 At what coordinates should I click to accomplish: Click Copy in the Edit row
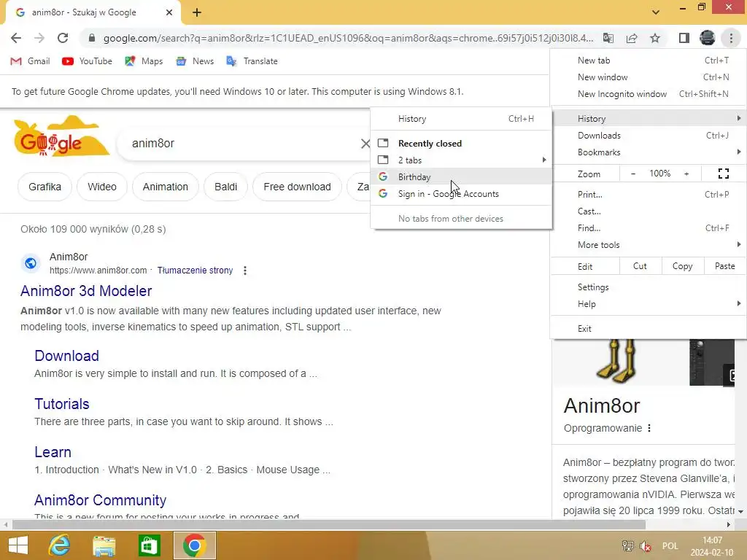pyautogui.click(x=683, y=266)
